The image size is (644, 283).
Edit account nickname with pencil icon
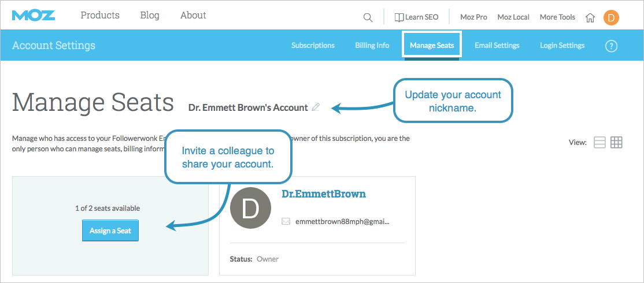(316, 107)
